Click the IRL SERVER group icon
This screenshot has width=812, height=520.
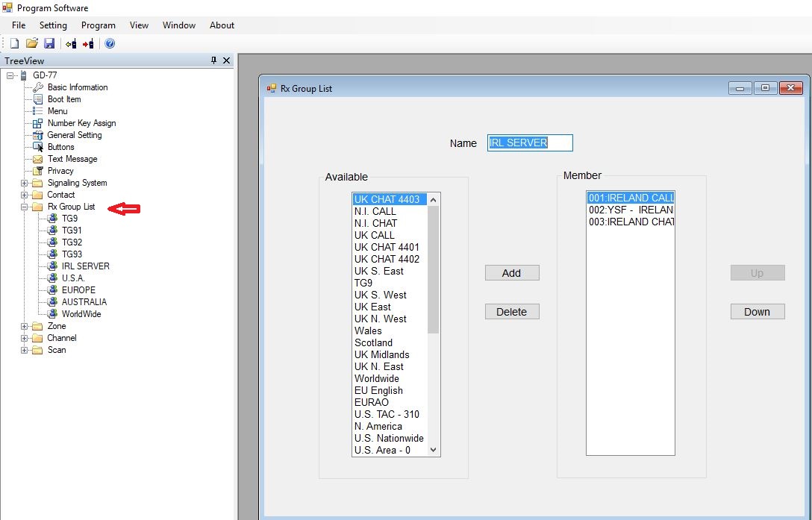tap(52, 266)
